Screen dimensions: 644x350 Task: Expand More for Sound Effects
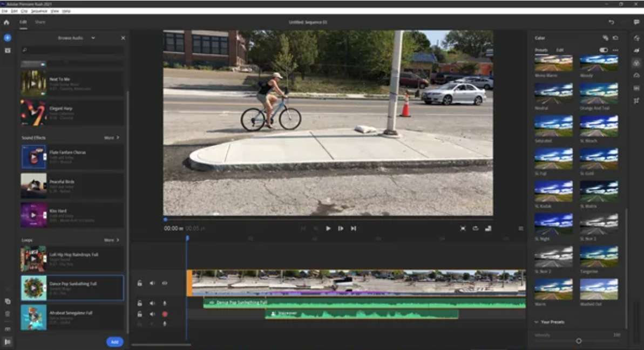click(111, 138)
